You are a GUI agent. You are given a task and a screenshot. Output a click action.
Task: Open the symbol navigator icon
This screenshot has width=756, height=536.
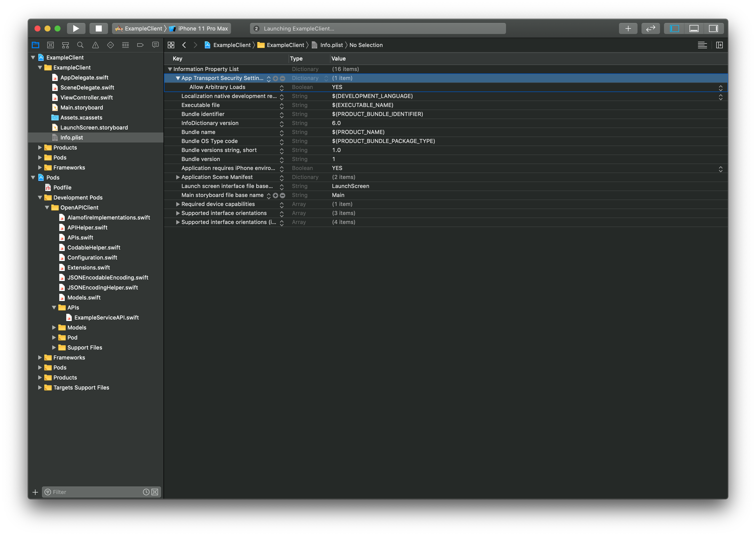(x=65, y=45)
